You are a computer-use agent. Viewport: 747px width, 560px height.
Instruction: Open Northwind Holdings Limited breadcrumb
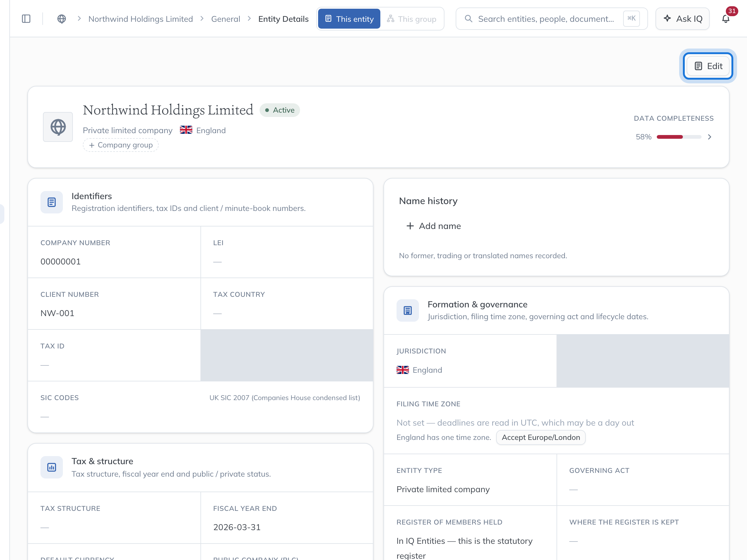tap(140, 19)
